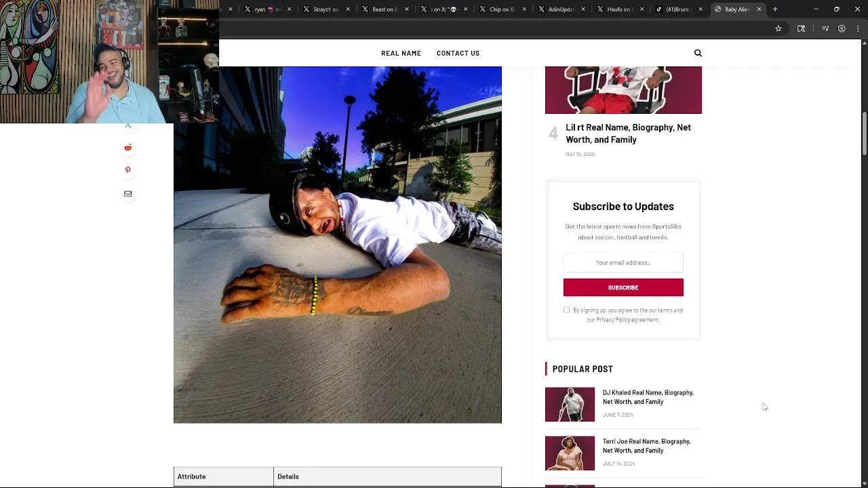The height and width of the screenshot is (488, 868).
Task: Close the 'Chip on X' tab
Action: (524, 9)
